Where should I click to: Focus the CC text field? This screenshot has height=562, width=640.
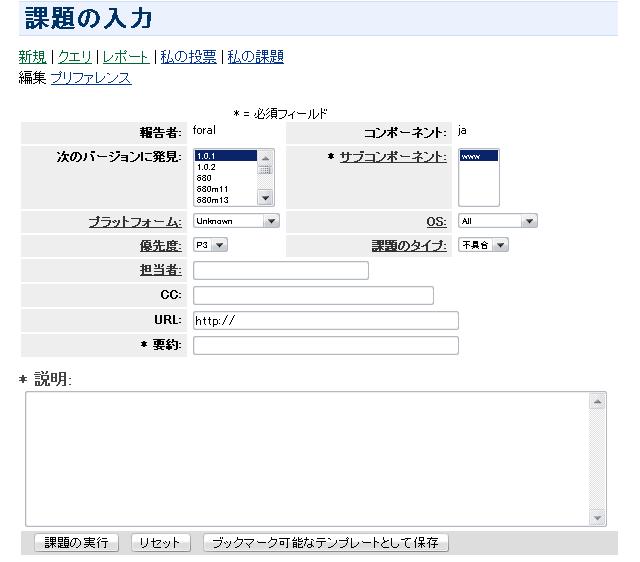[313, 295]
